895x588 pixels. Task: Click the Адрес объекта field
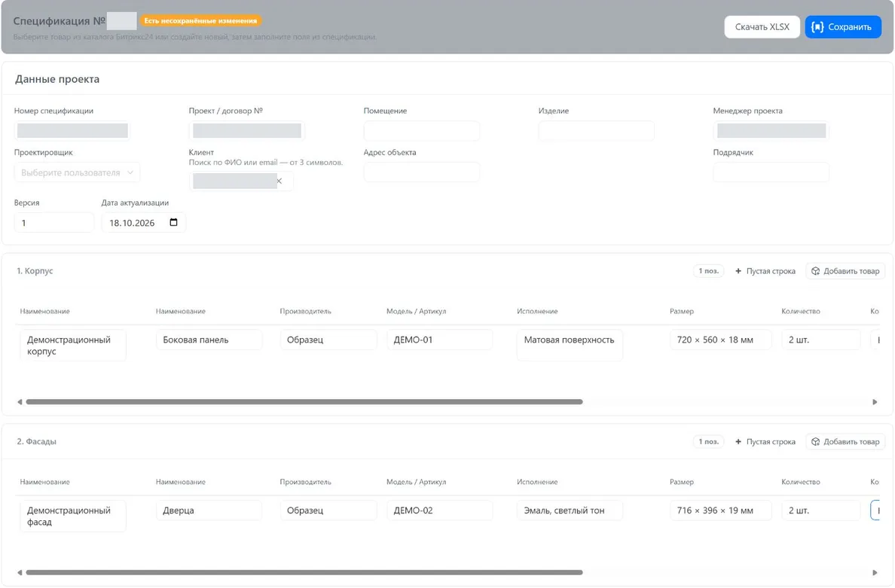click(x=422, y=172)
